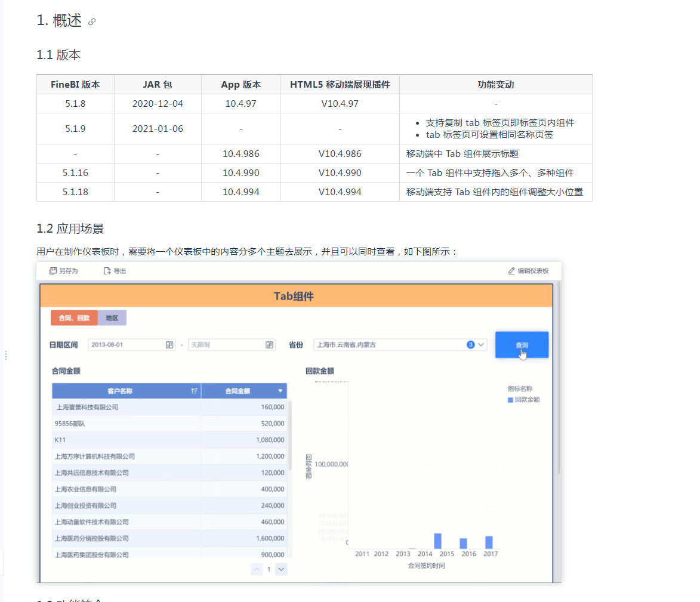The width and height of the screenshot is (700, 602).
Task: Go to next table page arrow
Action: point(281,569)
